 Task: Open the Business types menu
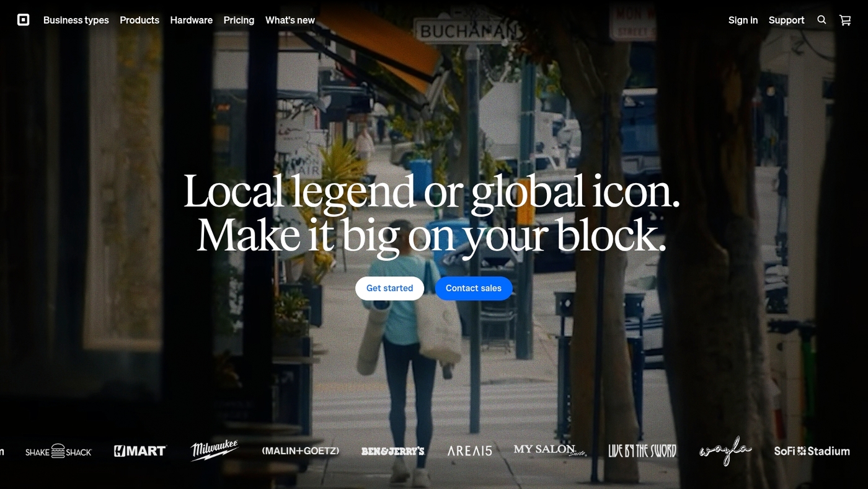click(76, 20)
